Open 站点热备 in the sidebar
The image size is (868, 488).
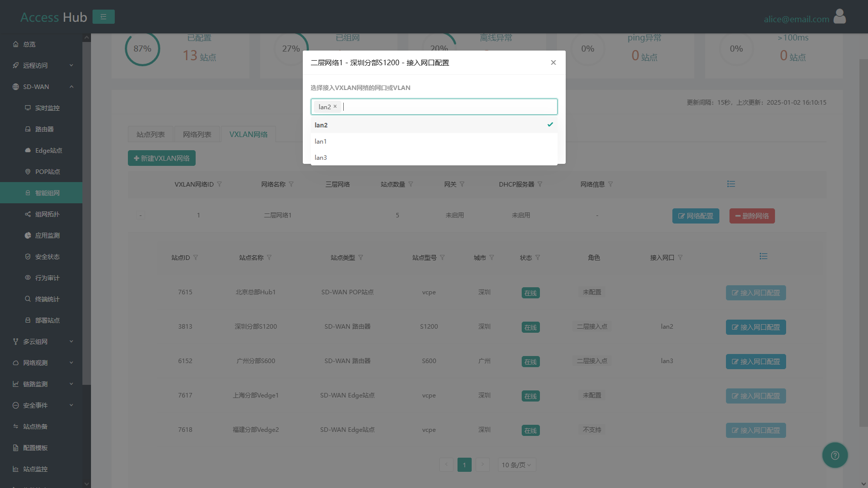41,427
